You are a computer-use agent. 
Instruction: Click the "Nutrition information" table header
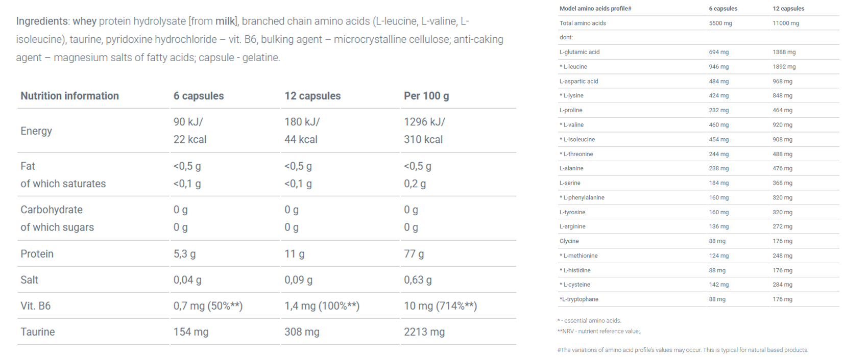pos(69,96)
